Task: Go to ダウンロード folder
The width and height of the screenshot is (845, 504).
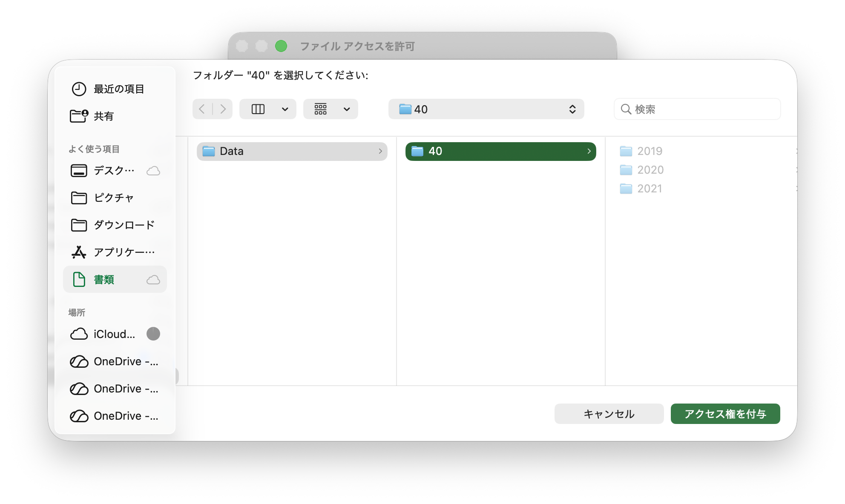Action: (124, 225)
